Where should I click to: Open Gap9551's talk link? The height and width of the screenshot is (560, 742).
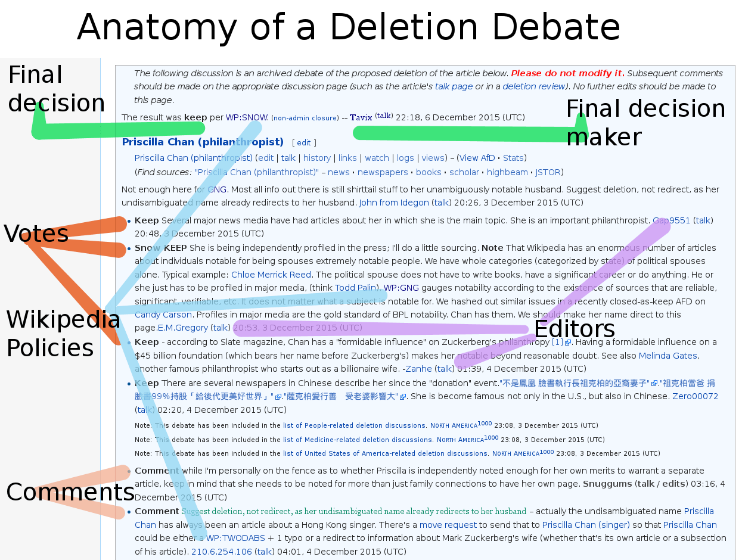pos(703,220)
